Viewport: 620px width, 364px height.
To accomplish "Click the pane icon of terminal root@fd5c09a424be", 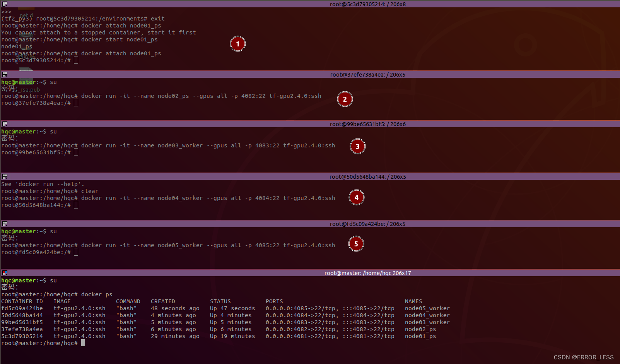I will tap(5, 224).
